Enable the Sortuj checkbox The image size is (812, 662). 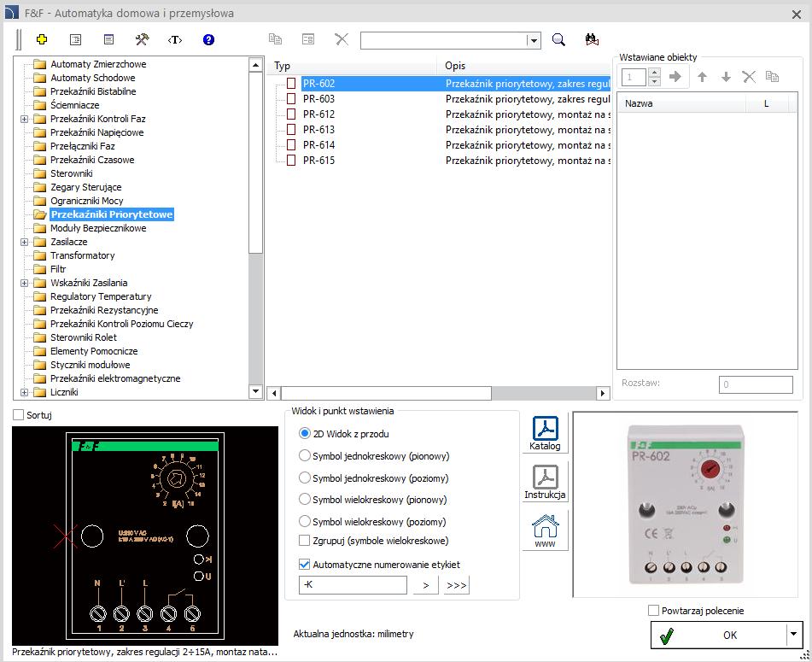pos(18,415)
